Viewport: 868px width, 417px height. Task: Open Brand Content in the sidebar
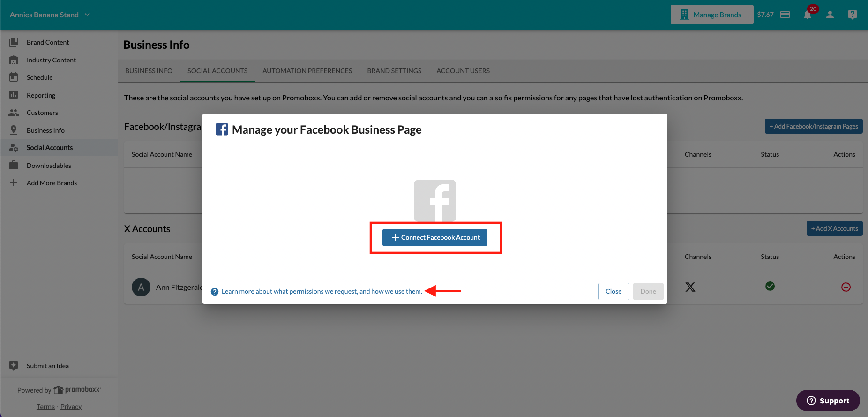click(x=48, y=42)
